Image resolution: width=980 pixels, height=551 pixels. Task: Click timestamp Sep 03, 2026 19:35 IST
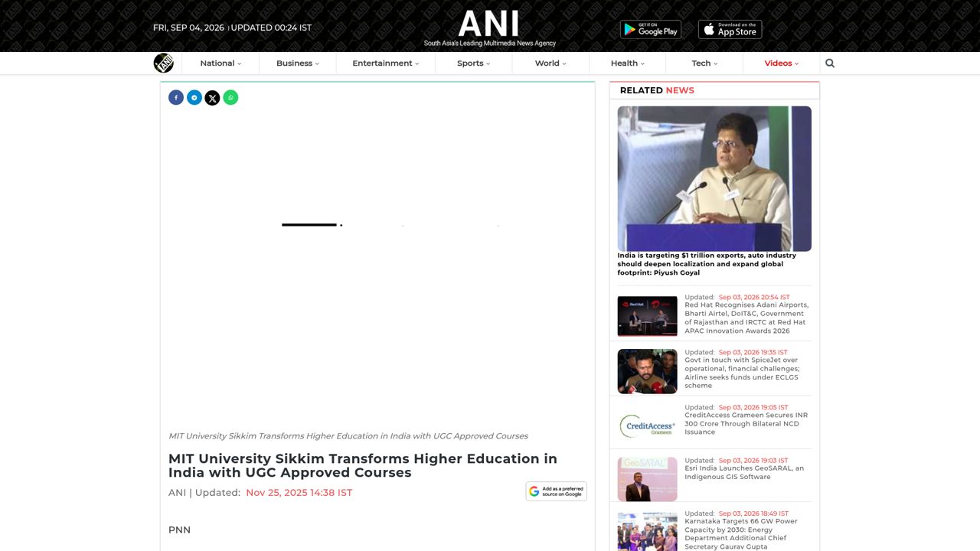coord(753,352)
